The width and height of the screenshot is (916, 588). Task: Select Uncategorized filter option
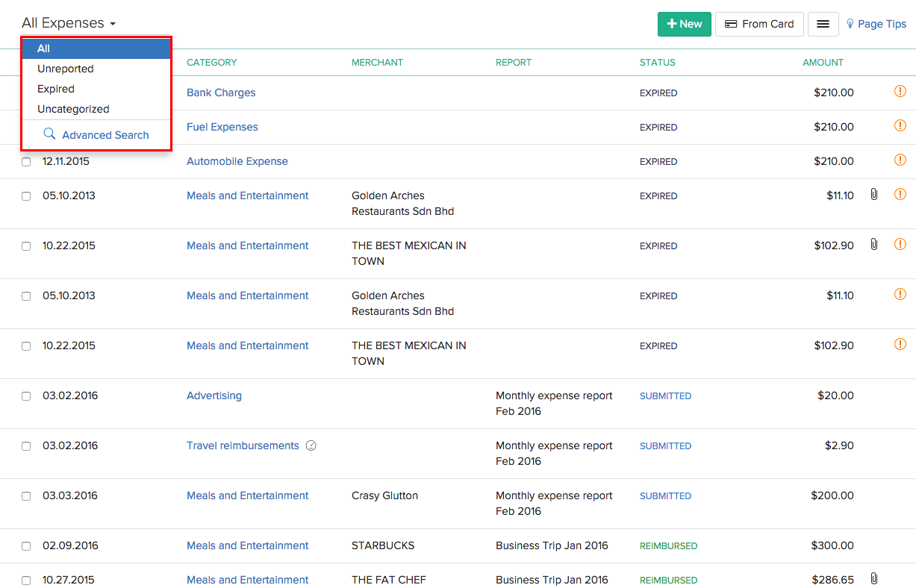coord(73,109)
